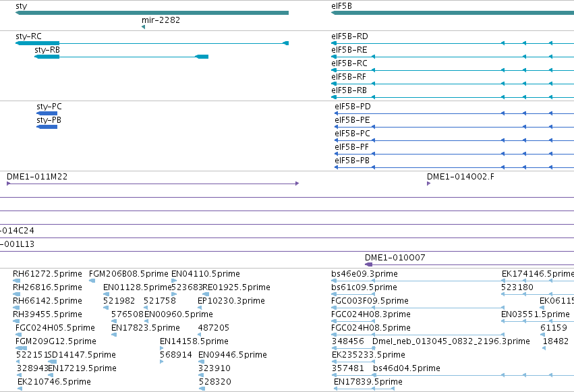Select the eIF5B-RD transcript label

(349, 36)
